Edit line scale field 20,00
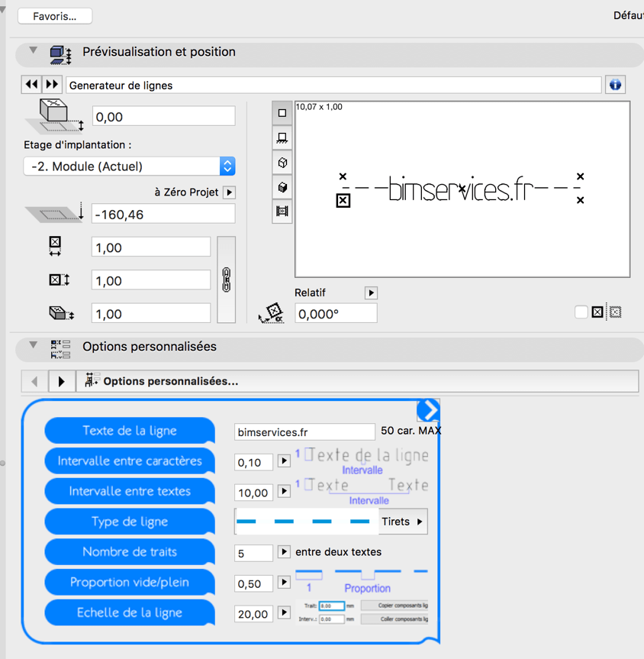 tap(254, 614)
